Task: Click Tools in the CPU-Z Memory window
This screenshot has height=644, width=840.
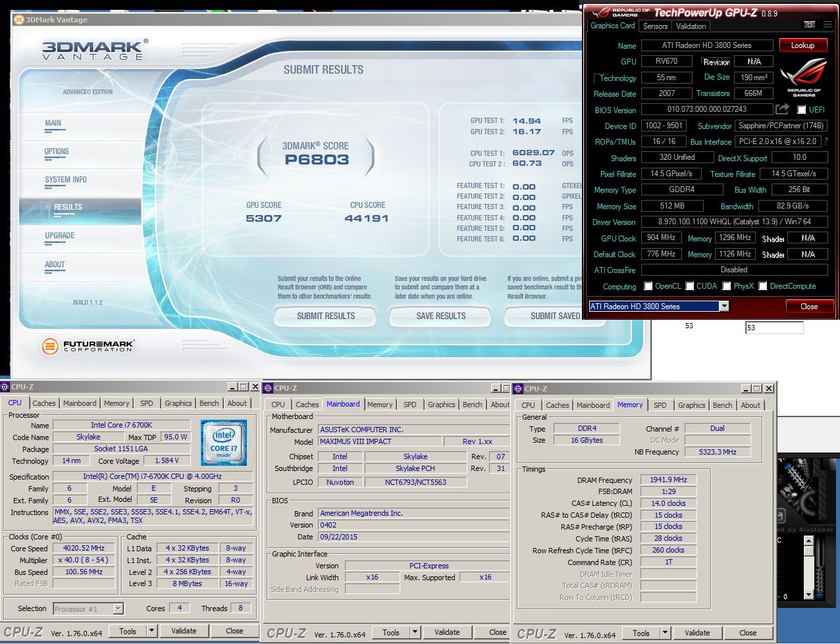Action: click(x=641, y=633)
